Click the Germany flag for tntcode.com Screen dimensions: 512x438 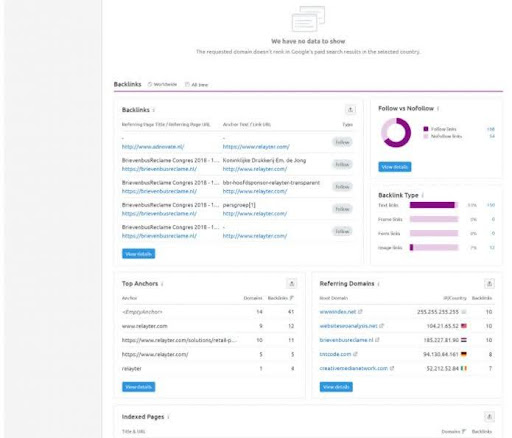tap(464, 354)
